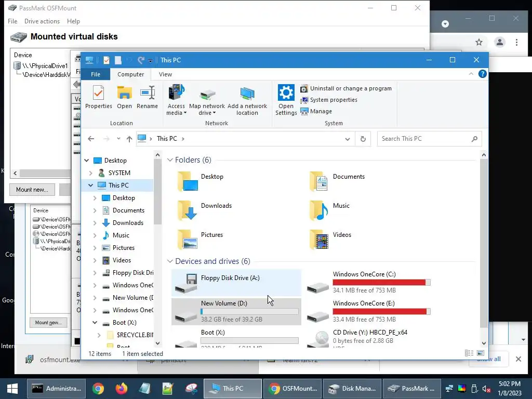Viewport: 532px width, 399px height.
Task: Select the Downloads folder icon in Folders
Action: (187, 210)
